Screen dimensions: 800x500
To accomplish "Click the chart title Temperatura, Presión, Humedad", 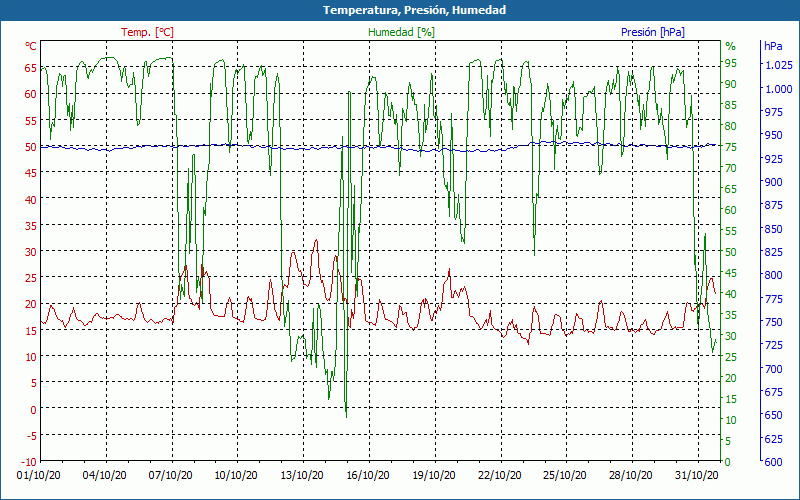I will (414, 10).
